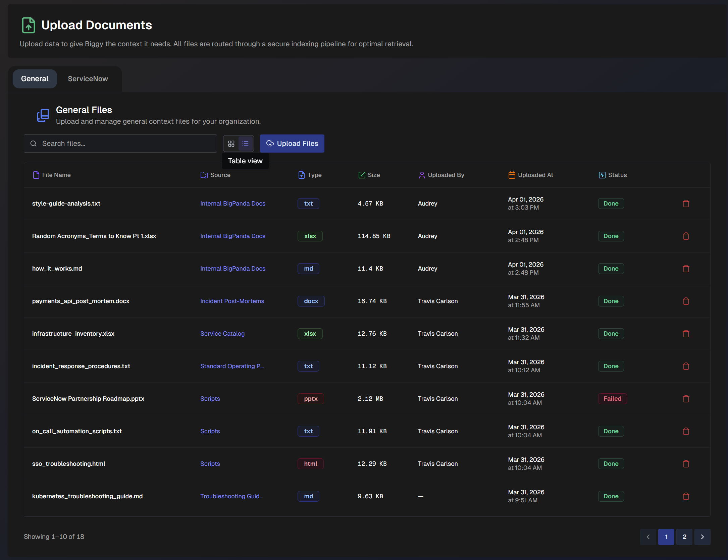Click the Uploaded At calendar icon

(x=511, y=175)
